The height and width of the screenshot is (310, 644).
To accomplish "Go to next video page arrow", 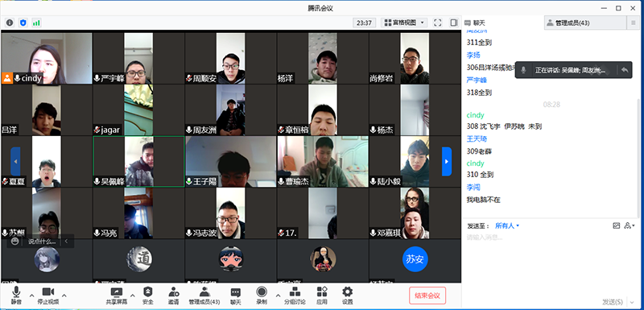I will click(x=447, y=161).
